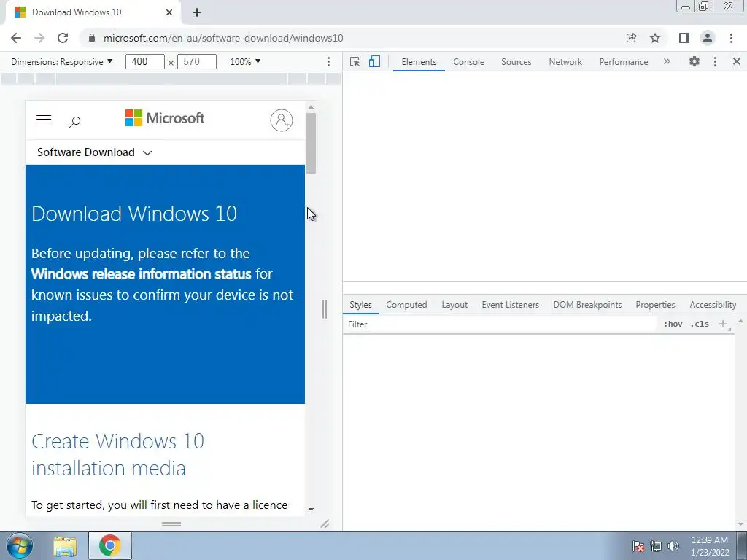Image resolution: width=747 pixels, height=560 pixels.
Task: Click the viewport bottom-edge drag handle
Action: tap(171, 524)
